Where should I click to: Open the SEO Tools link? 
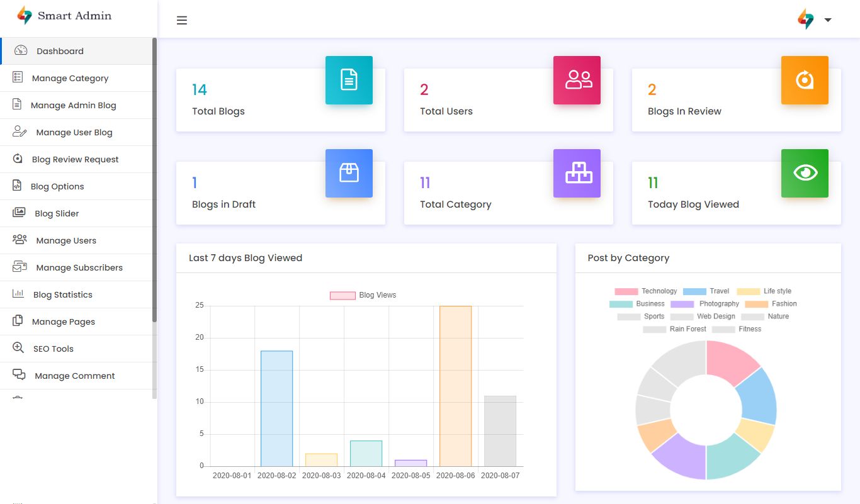(x=53, y=349)
